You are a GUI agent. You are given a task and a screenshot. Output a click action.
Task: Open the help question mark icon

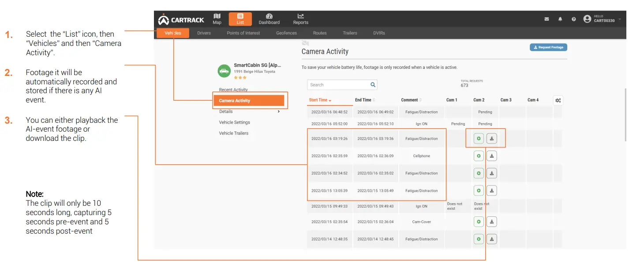(x=573, y=19)
